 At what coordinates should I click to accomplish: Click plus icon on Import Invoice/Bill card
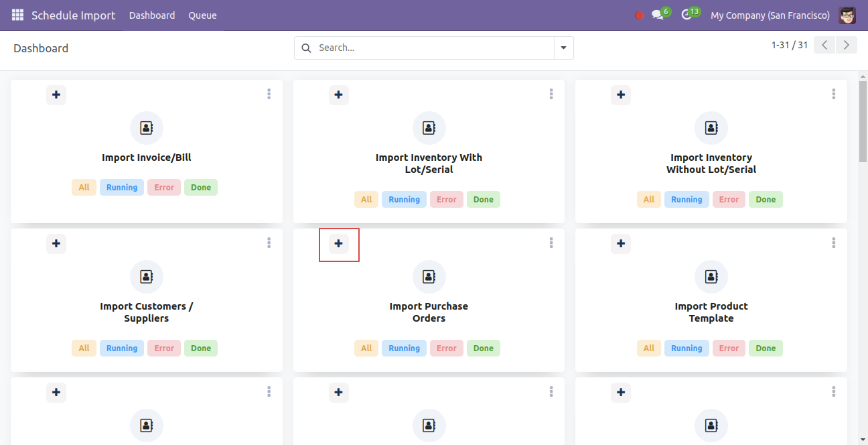pyautogui.click(x=56, y=95)
